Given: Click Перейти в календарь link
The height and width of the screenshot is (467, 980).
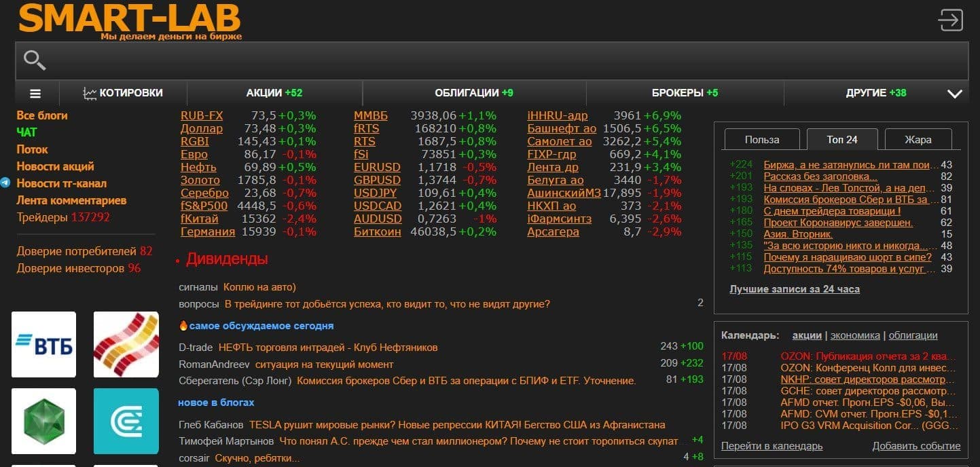Looking at the screenshot, I should click(772, 446).
